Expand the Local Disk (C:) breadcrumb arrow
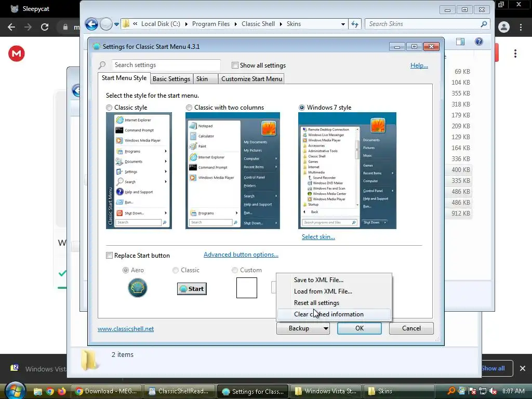Image resolution: width=532 pixels, height=399 pixels. [x=187, y=24]
